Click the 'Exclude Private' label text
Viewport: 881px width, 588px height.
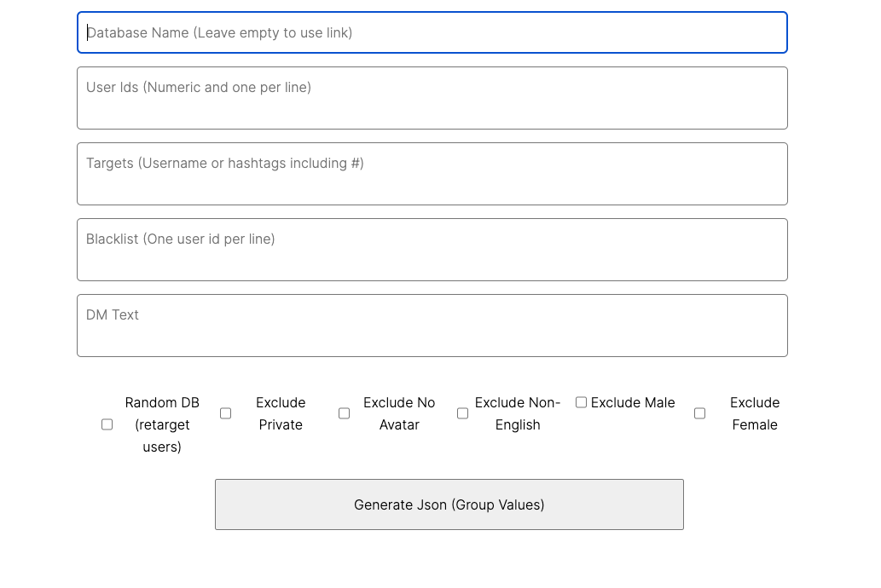pos(281,413)
